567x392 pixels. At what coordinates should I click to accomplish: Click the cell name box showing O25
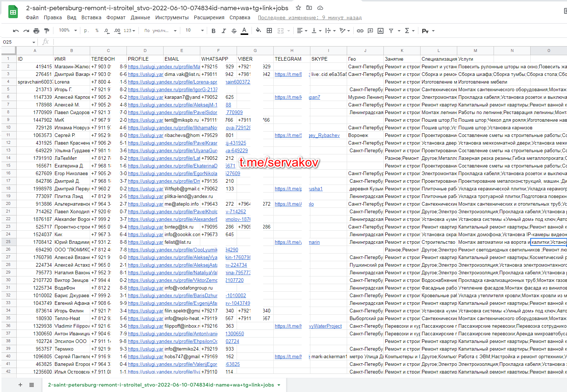[18, 42]
